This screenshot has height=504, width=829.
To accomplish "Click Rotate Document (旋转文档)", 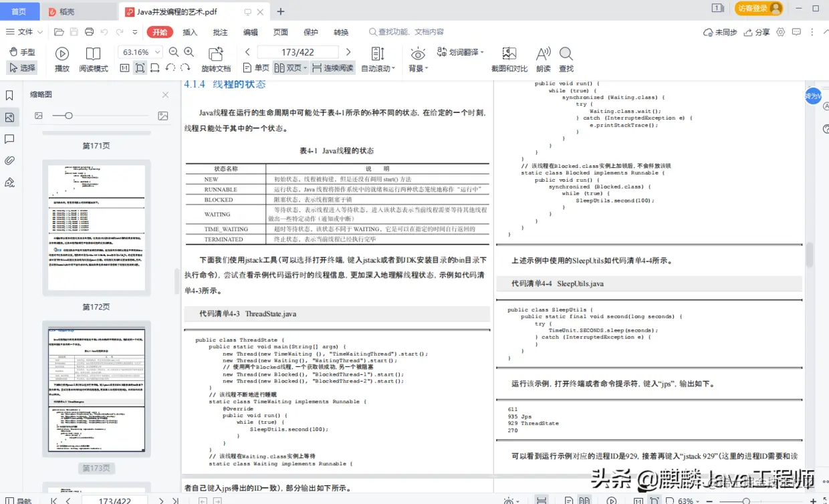I will tap(216, 59).
